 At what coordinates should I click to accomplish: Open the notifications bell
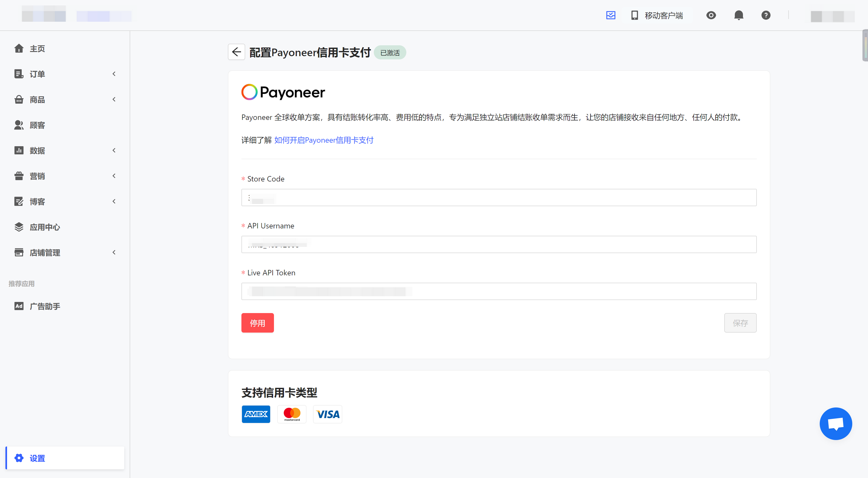click(739, 15)
